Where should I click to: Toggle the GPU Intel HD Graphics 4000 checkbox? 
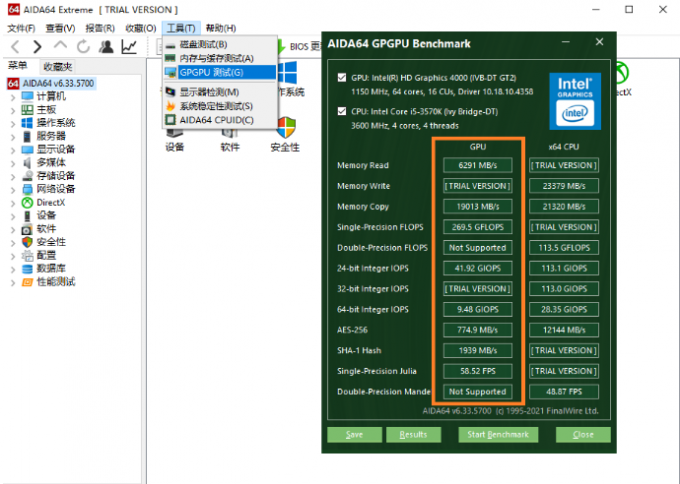coord(342,78)
